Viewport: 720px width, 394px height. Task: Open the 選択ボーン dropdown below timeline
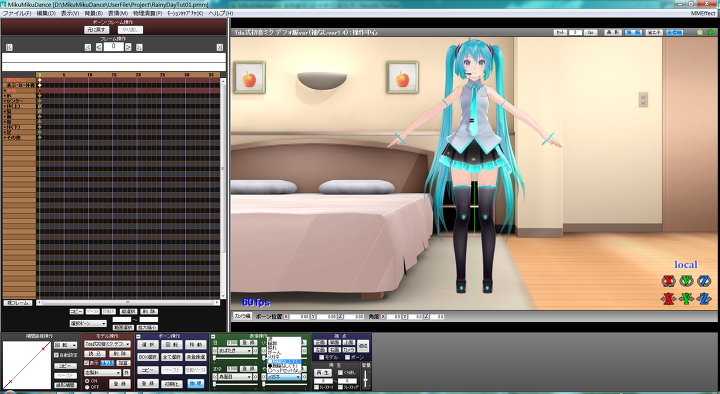click(88, 324)
